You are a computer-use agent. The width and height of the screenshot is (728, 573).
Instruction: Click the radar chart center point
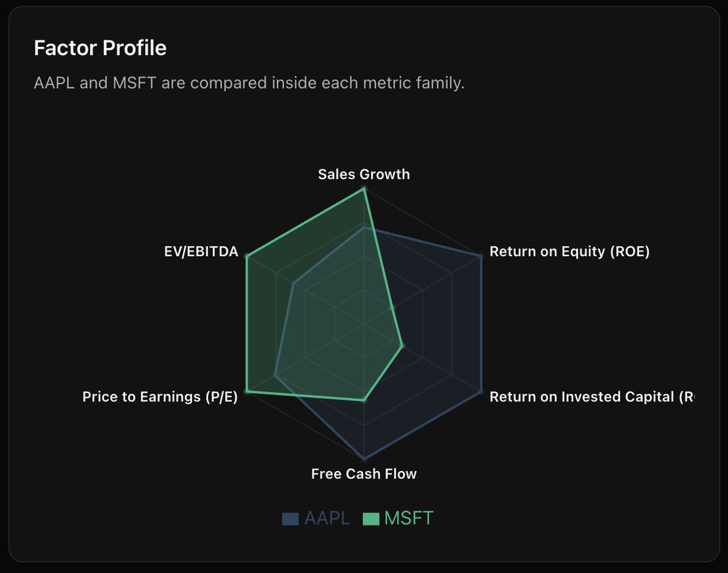coord(364,324)
